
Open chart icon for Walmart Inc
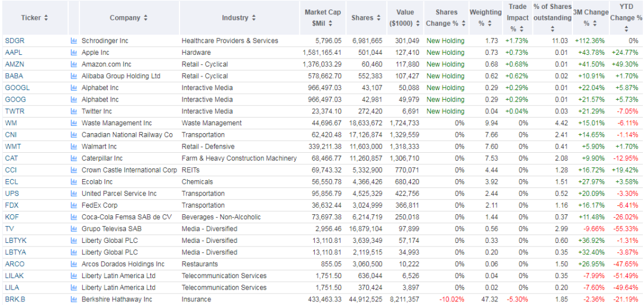click(x=74, y=146)
